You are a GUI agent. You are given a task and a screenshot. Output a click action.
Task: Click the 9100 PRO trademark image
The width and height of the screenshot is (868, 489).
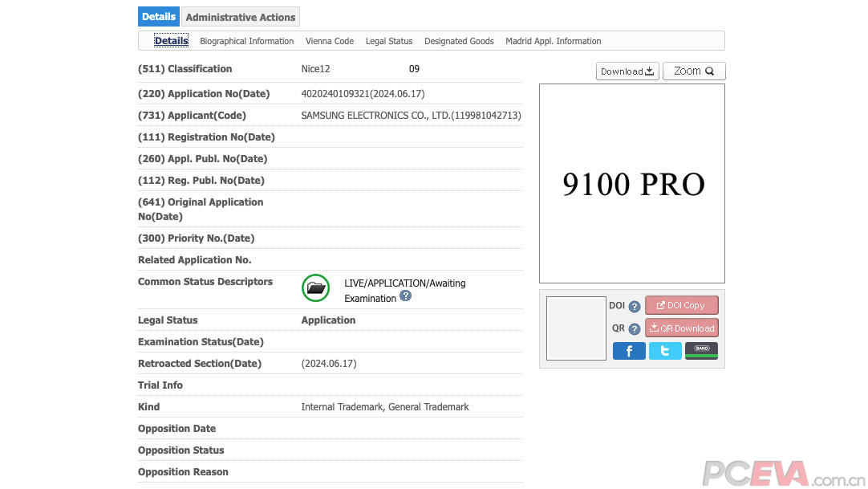[632, 184]
